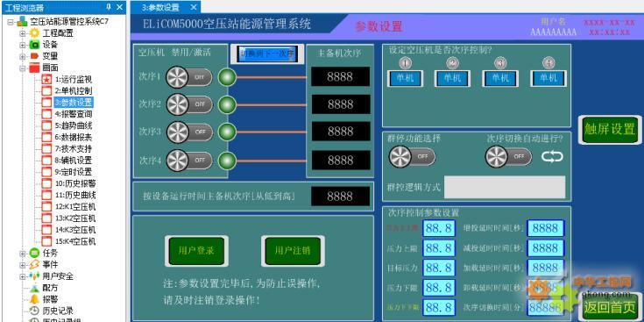Click the 事件 event icon

tap(35, 264)
